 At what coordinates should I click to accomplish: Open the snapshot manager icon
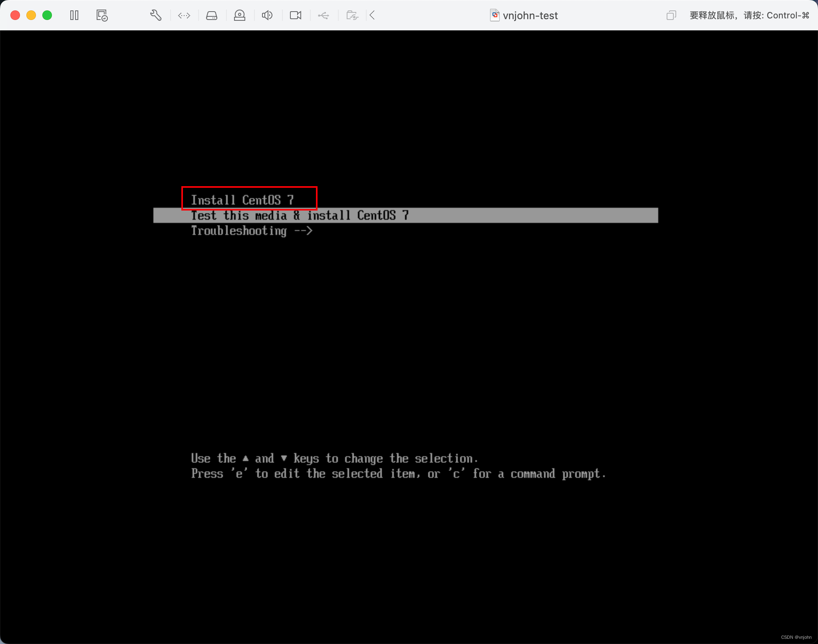[102, 16]
